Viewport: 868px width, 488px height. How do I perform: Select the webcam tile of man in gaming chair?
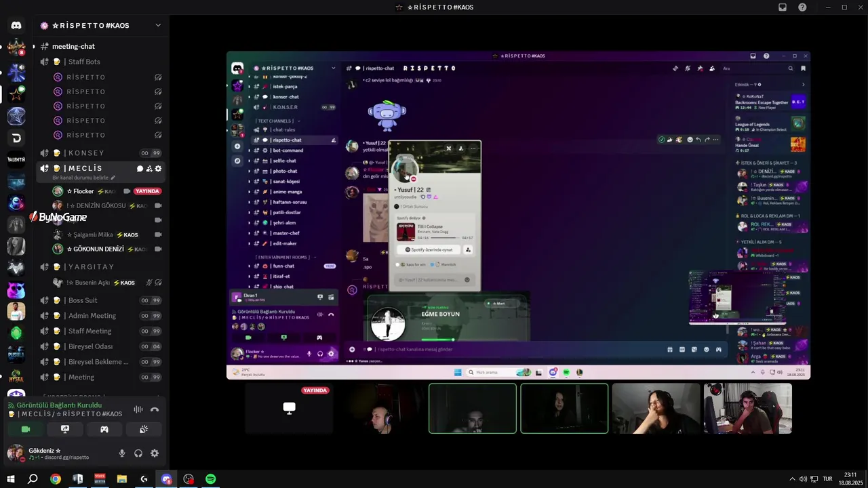tap(747, 409)
